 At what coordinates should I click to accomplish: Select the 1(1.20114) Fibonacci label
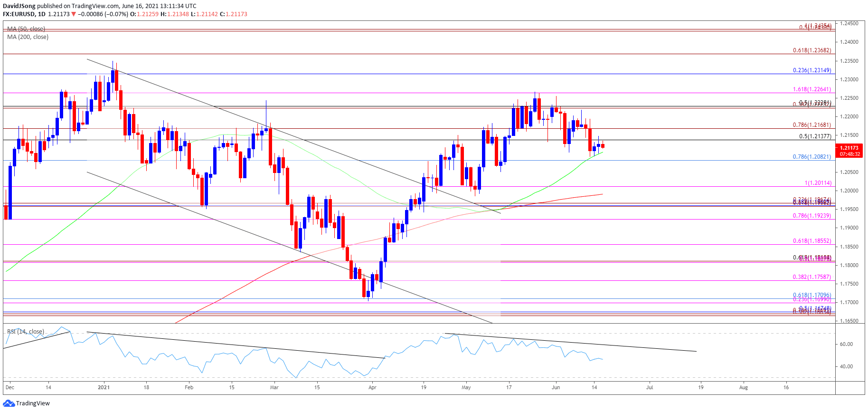pos(818,183)
